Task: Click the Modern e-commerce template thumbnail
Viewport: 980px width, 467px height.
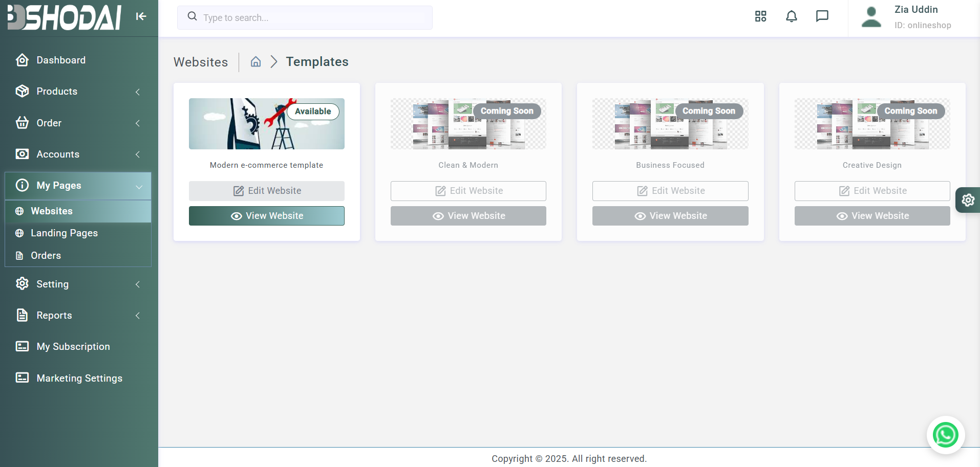Action: [x=266, y=124]
